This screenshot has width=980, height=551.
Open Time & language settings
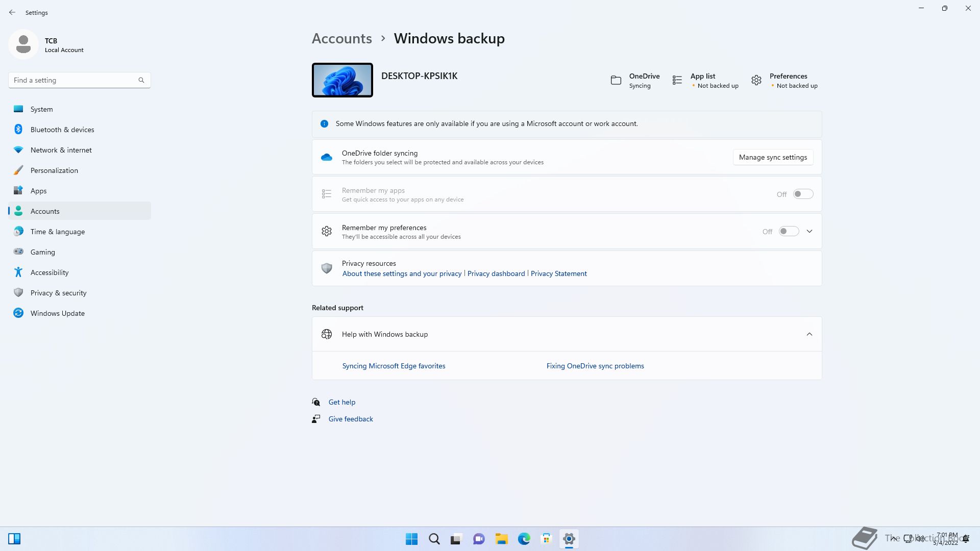pos(80,232)
